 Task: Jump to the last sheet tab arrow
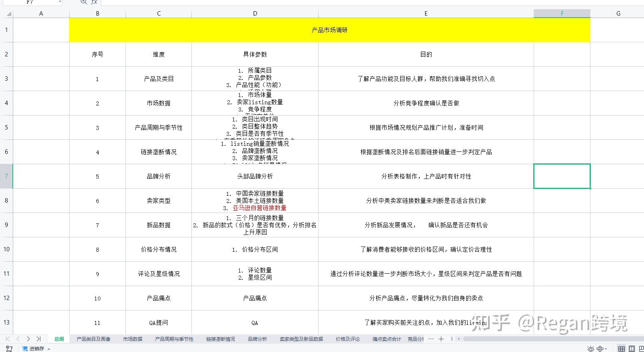pos(38,339)
